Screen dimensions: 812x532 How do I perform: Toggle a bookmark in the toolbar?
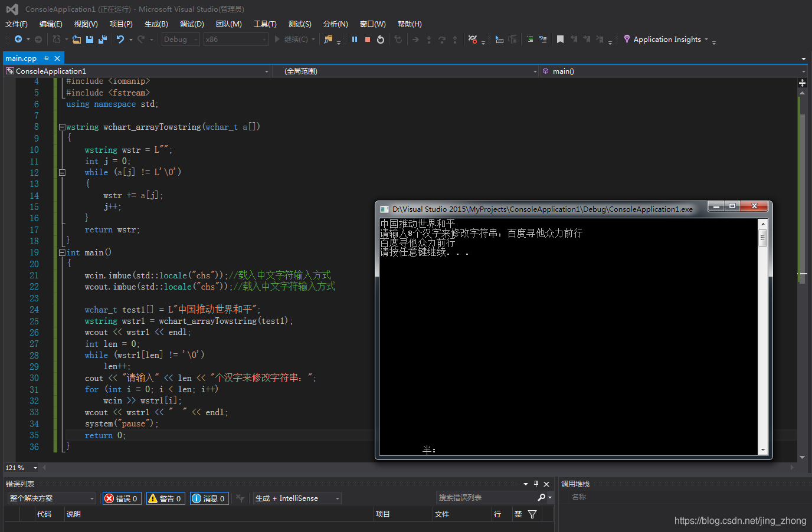pos(560,39)
